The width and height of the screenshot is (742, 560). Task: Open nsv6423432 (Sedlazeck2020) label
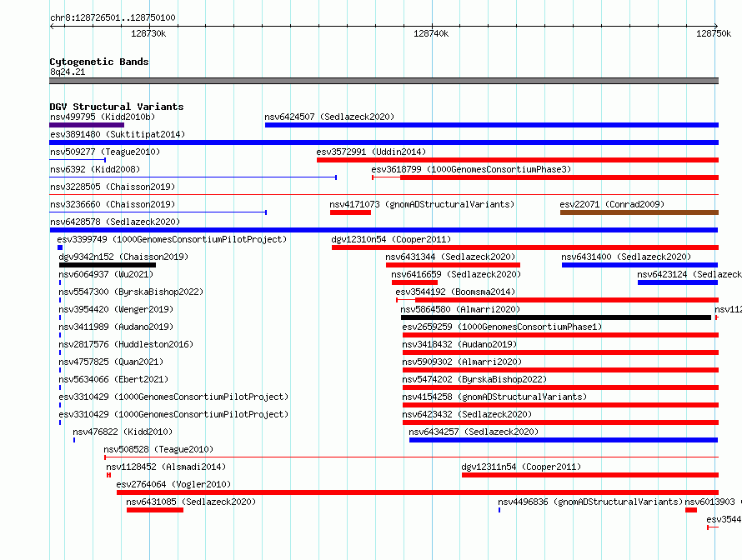pyautogui.click(x=467, y=414)
